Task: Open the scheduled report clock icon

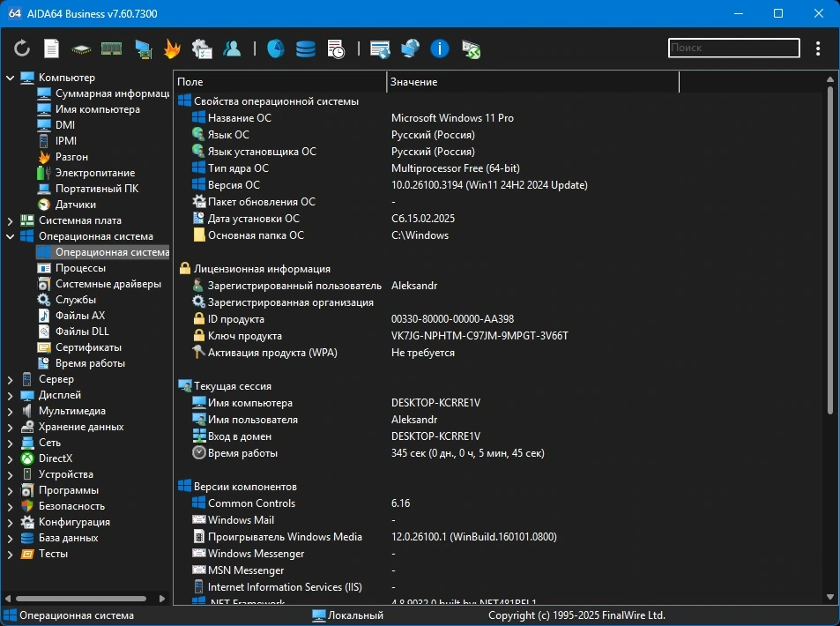Action: 336,48
